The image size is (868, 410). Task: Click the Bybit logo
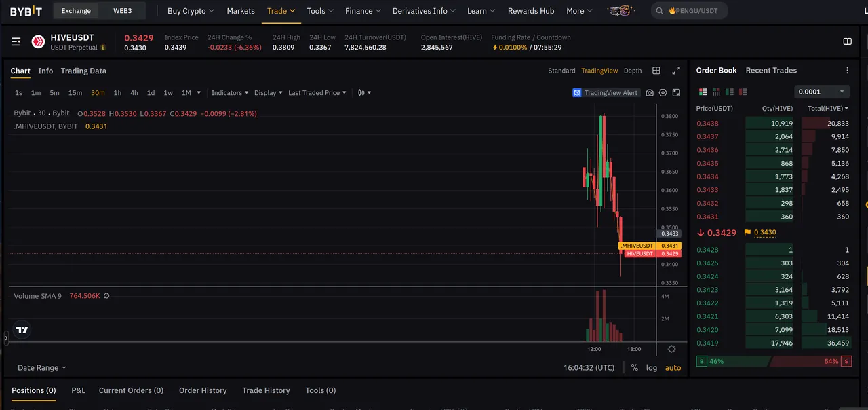[26, 11]
